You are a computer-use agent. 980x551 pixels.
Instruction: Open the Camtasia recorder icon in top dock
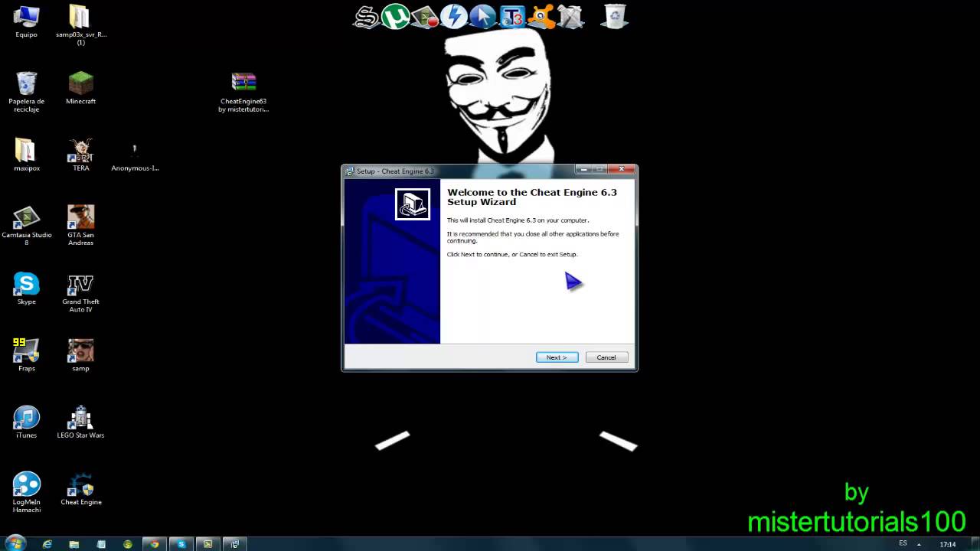pos(424,16)
